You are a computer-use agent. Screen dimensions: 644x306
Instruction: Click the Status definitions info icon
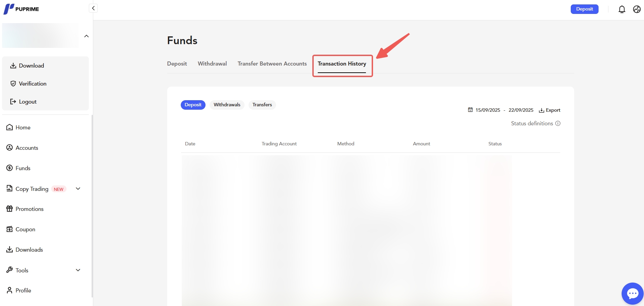tap(558, 124)
